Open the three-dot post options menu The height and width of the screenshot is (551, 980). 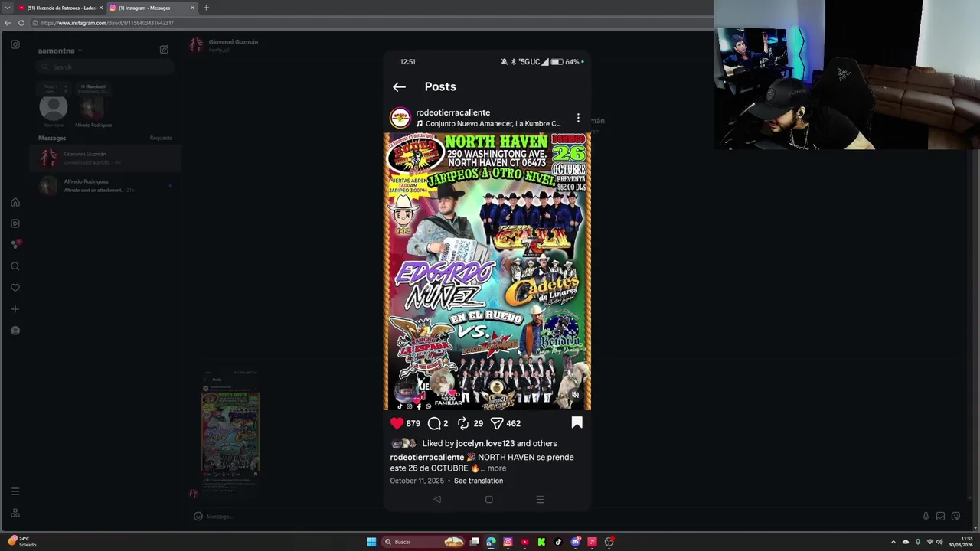578,118
